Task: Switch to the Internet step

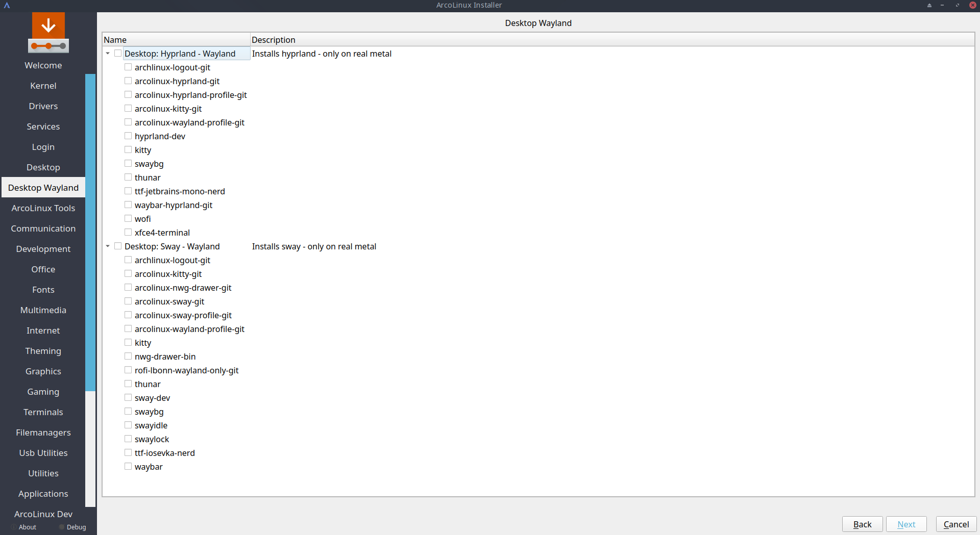Action: (43, 330)
